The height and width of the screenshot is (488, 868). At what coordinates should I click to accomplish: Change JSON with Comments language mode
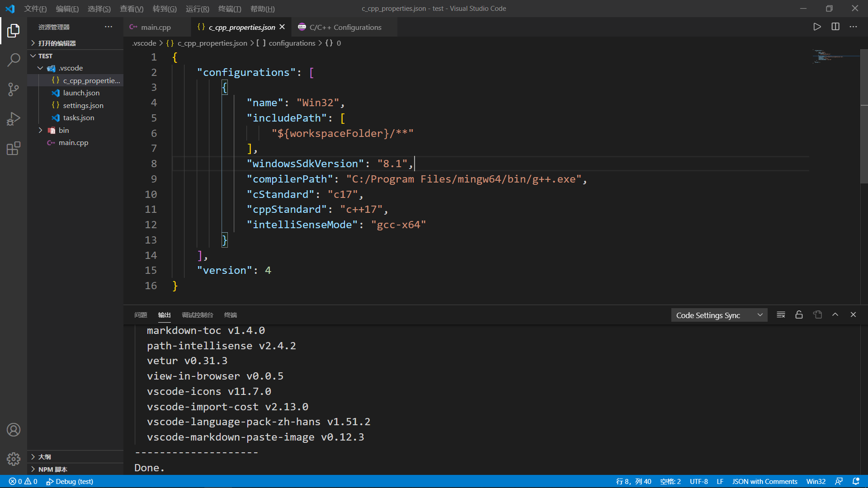(x=764, y=482)
